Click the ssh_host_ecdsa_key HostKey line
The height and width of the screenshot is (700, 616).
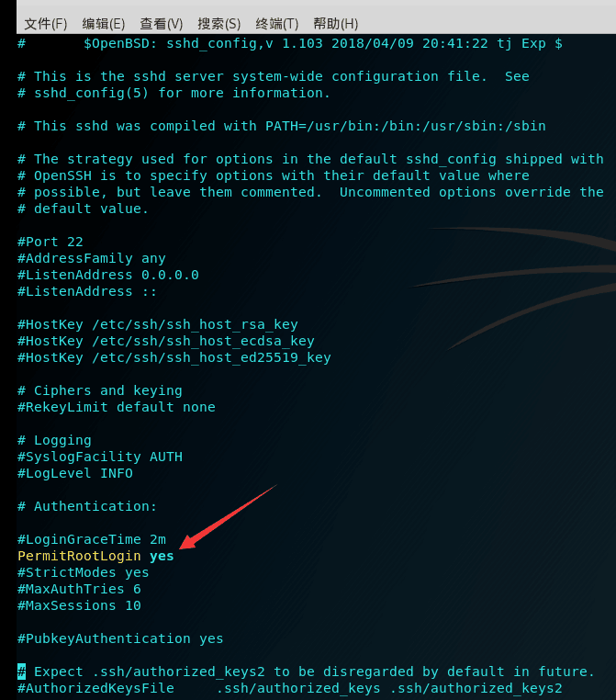coord(166,341)
